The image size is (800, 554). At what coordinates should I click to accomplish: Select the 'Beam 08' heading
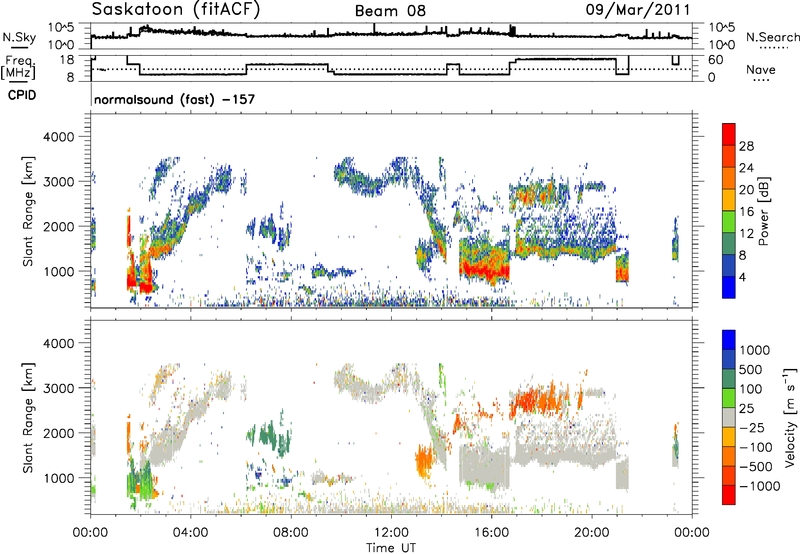(x=390, y=11)
